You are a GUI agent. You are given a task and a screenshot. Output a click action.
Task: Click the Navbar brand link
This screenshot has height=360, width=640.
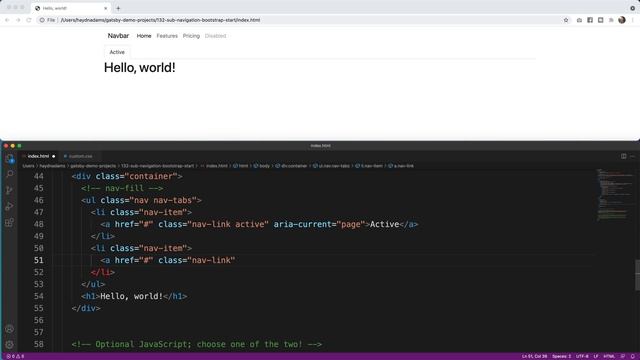point(118,36)
